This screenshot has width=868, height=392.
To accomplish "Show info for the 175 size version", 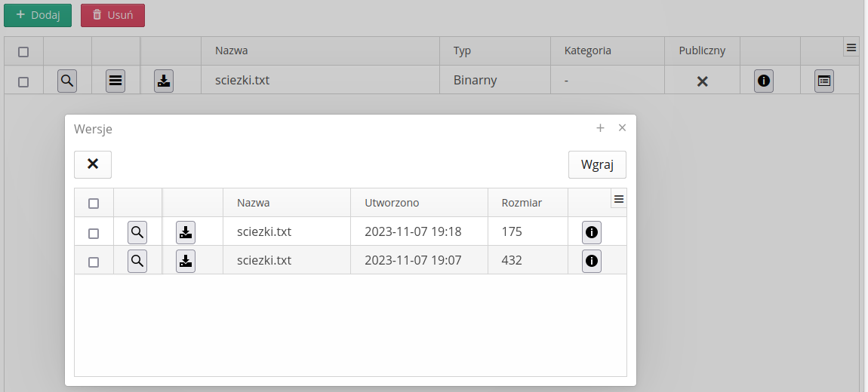I will click(x=592, y=232).
